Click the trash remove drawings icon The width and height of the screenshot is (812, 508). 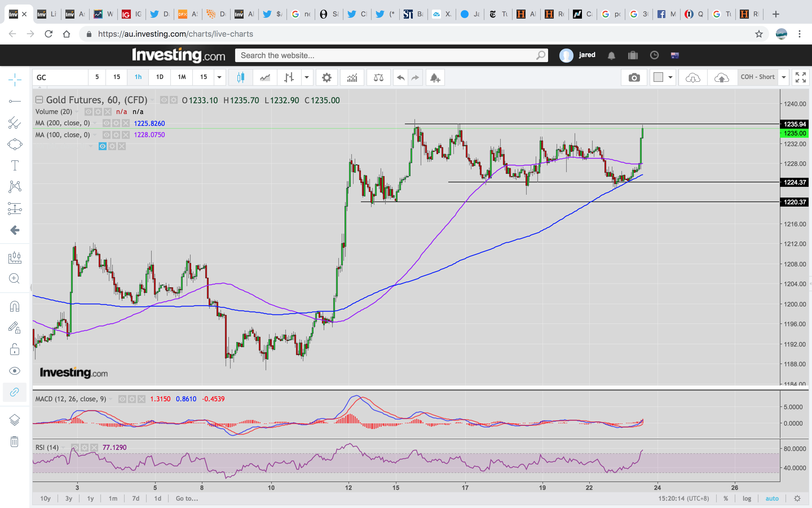pos(15,441)
